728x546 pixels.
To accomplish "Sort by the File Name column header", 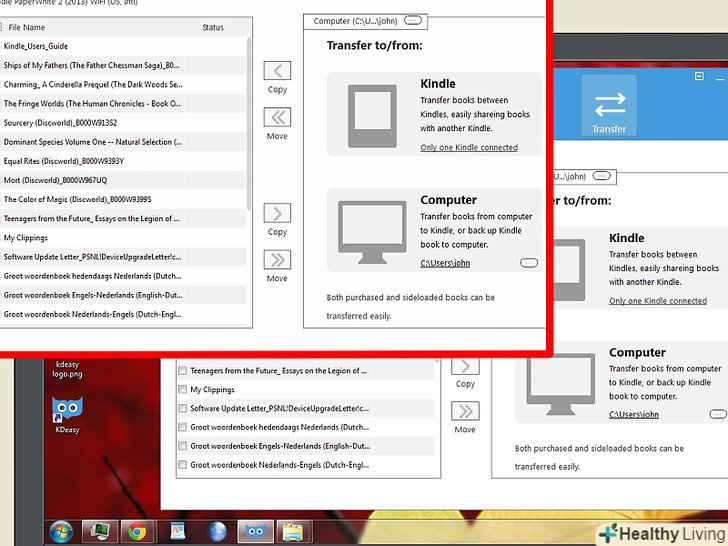I will (26, 27).
